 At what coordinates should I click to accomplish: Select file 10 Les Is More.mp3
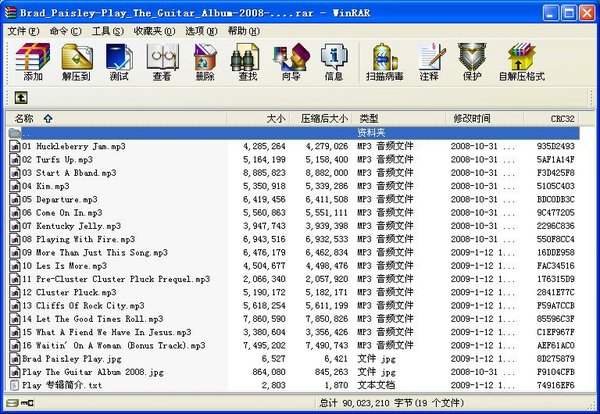pyautogui.click(x=64, y=266)
